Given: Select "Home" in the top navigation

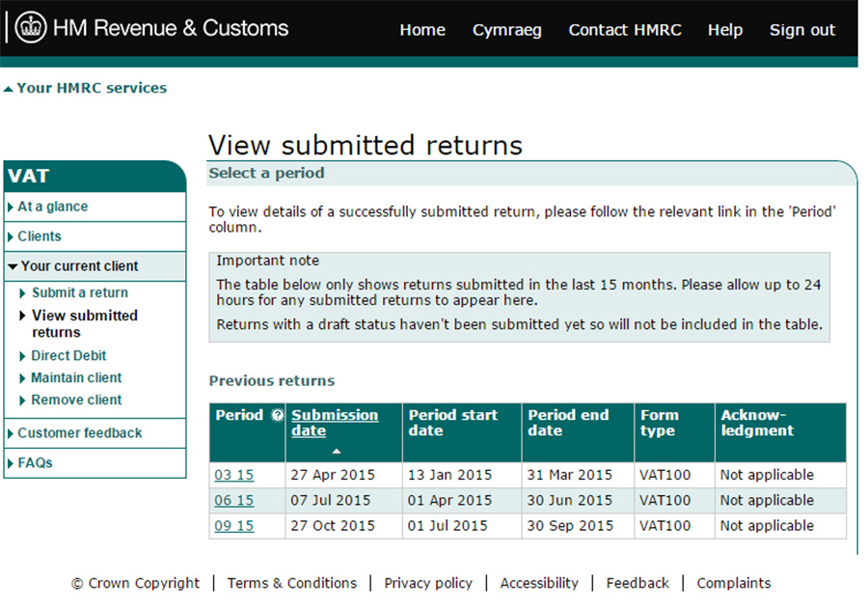Looking at the screenshot, I should pyautogui.click(x=421, y=30).
